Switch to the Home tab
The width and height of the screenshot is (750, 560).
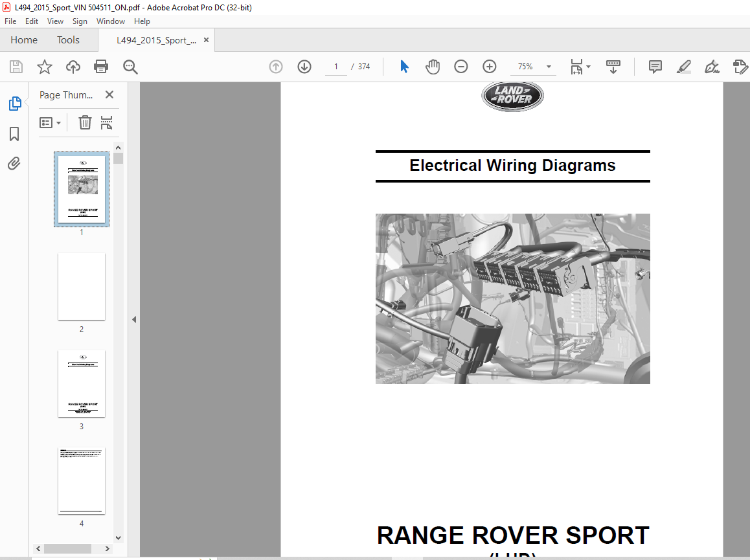click(24, 40)
